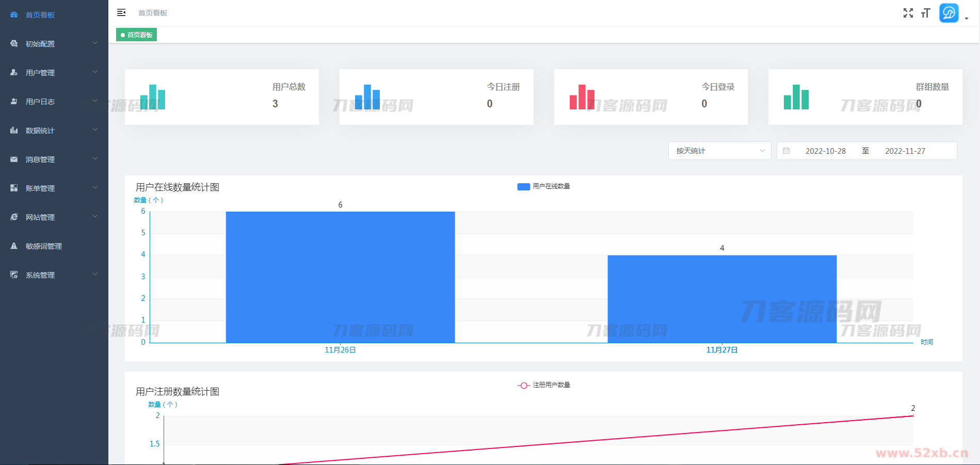Select 首页看板 in the sidebar
This screenshot has width=980, height=465.
pos(40,15)
